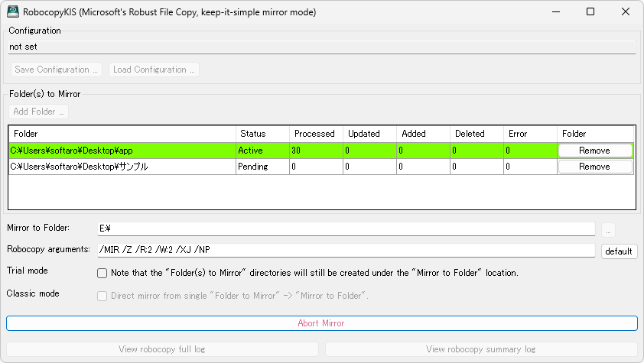Browse for Mirror to Folder via ellipsis button
Viewport: 644px width, 363px height.
tap(608, 229)
